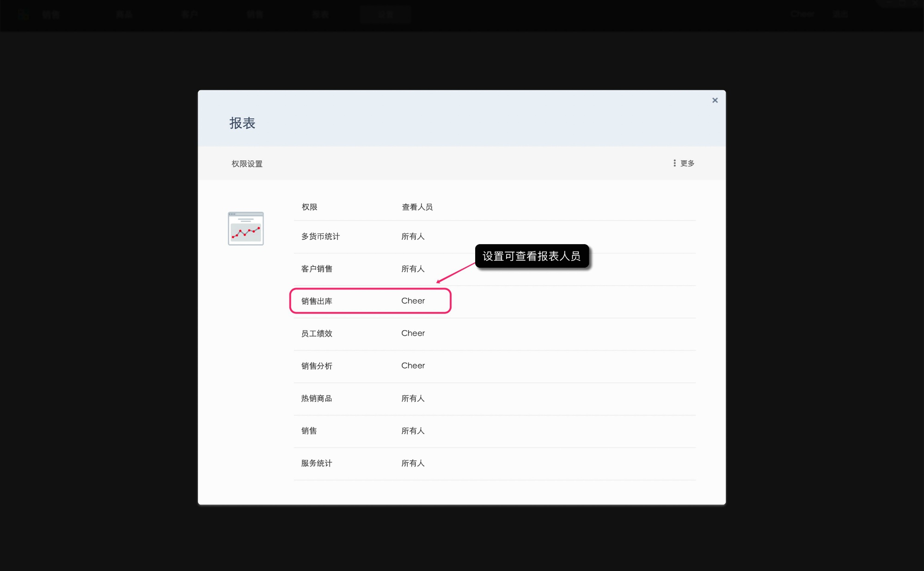
Task: Click the report chart thumbnail icon
Action: click(x=246, y=228)
